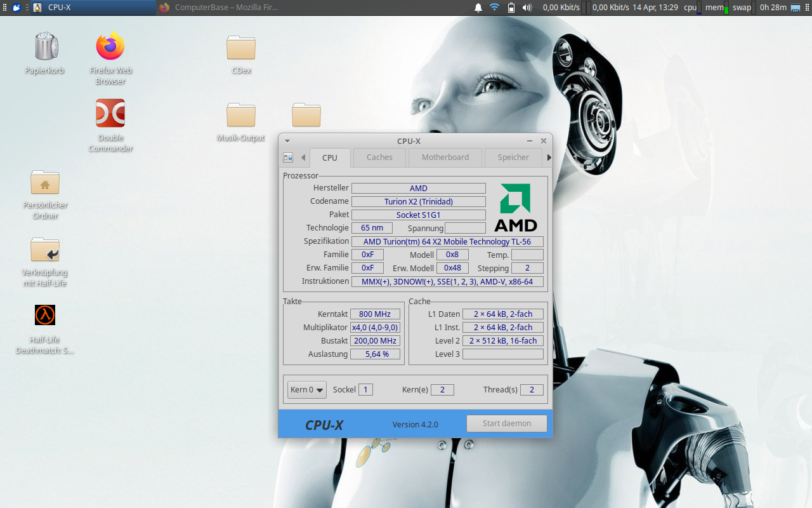Open the window menu triangle in CPU-X titlebar

[x=287, y=141]
